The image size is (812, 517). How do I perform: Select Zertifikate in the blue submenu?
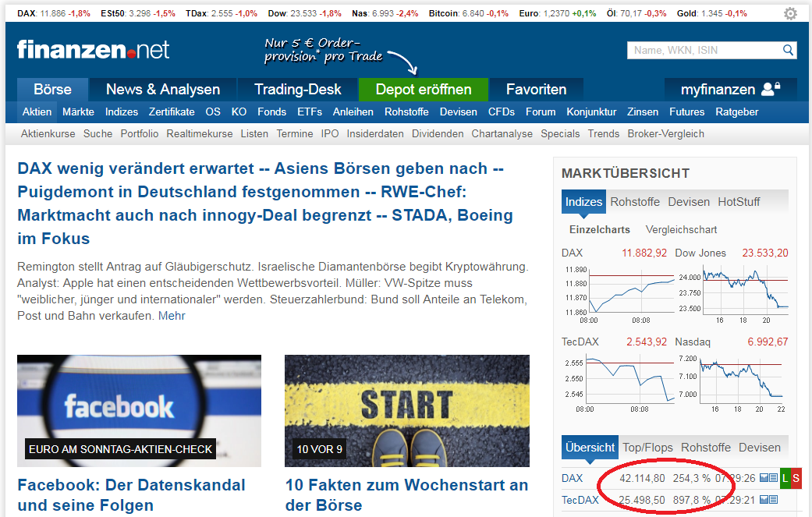(172, 112)
